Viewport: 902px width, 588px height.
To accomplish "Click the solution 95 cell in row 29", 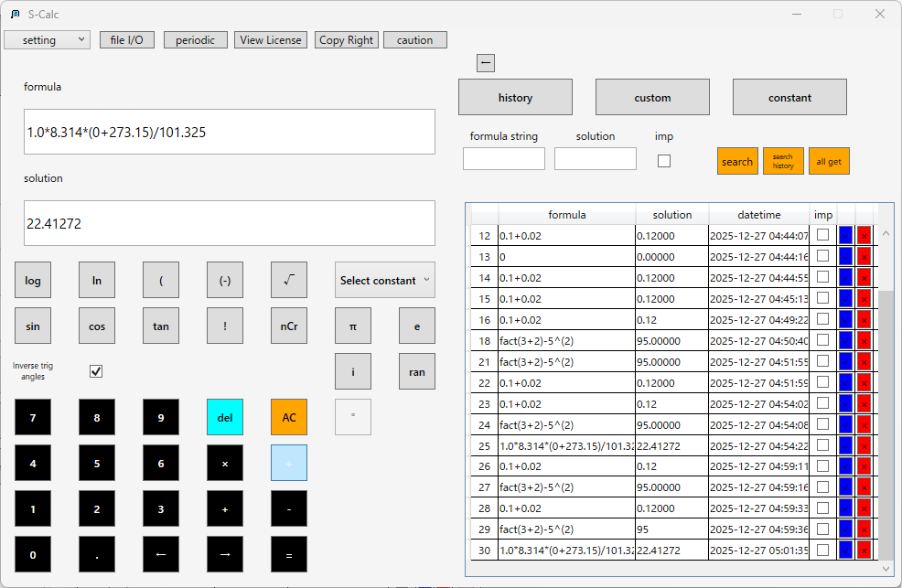I will tap(671, 529).
